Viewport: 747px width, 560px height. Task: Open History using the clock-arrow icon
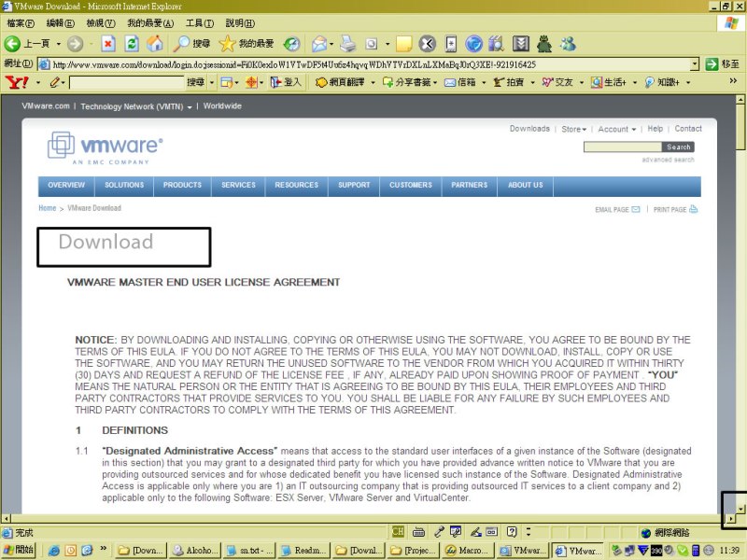291,44
